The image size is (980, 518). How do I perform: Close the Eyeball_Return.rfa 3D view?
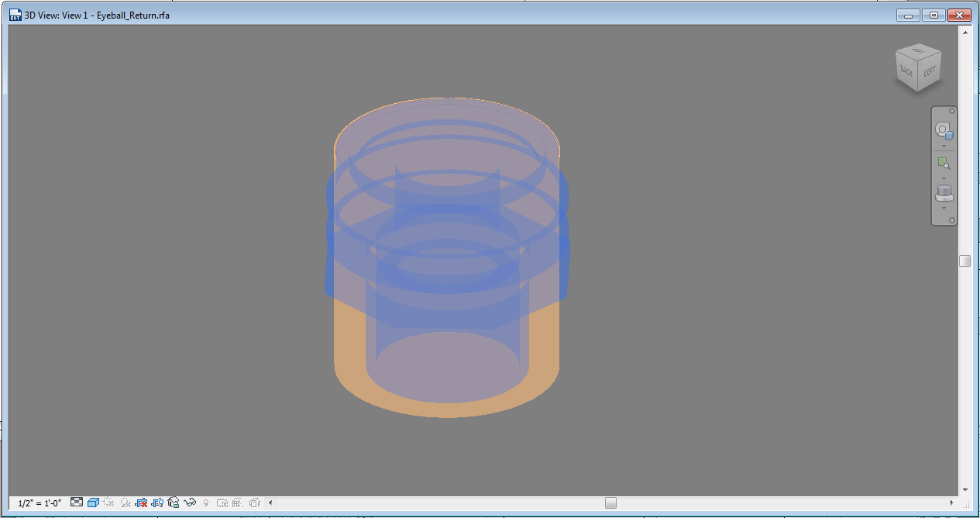[959, 15]
